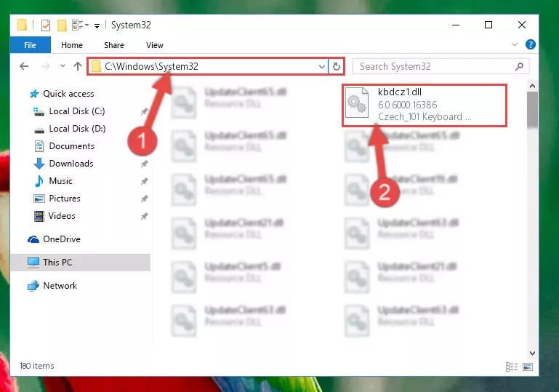The width and height of the screenshot is (559, 392).
Task: Expand the ribbon with the chevron
Action: pyautogui.click(x=515, y=44)
